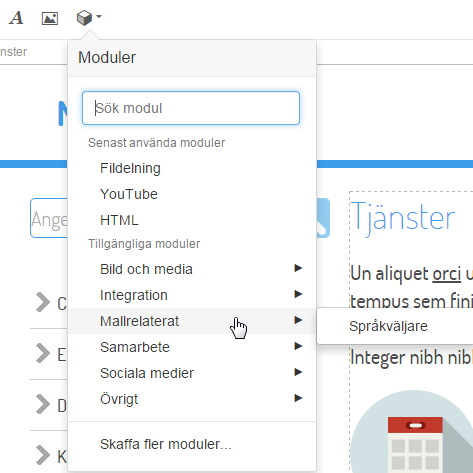This screenshot has width=473, height=473.
Task: Click the Sök modul search field
Action: point(191,108)
